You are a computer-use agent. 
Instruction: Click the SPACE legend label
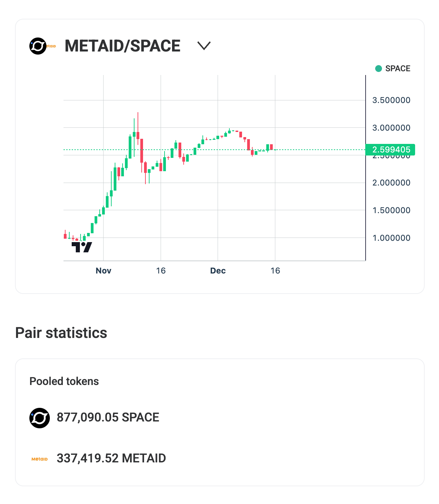[398, 69]
